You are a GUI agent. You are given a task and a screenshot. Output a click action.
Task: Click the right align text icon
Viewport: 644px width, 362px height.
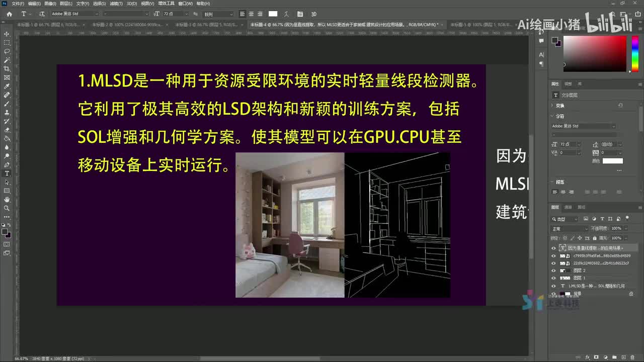260,14
